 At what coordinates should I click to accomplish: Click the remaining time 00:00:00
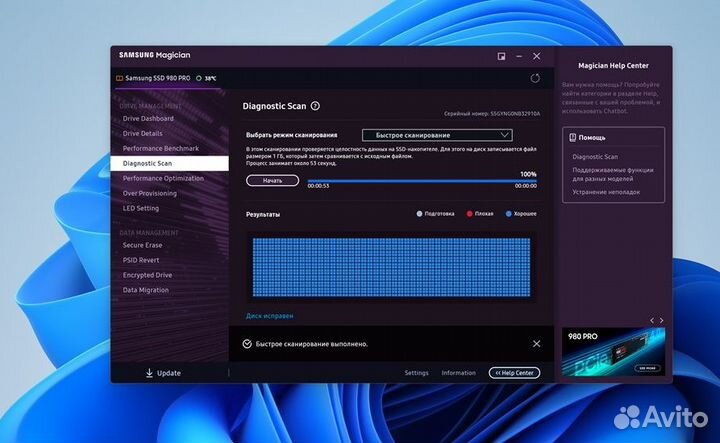click(526, 186)
